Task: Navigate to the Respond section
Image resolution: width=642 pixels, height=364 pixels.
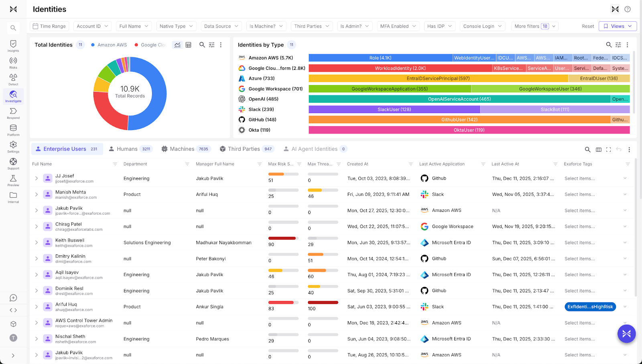Action: point(13,113)
